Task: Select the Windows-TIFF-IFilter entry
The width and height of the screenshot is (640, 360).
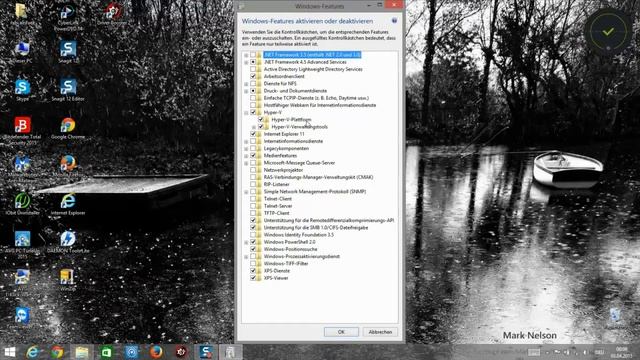Action: coord(286,264)
